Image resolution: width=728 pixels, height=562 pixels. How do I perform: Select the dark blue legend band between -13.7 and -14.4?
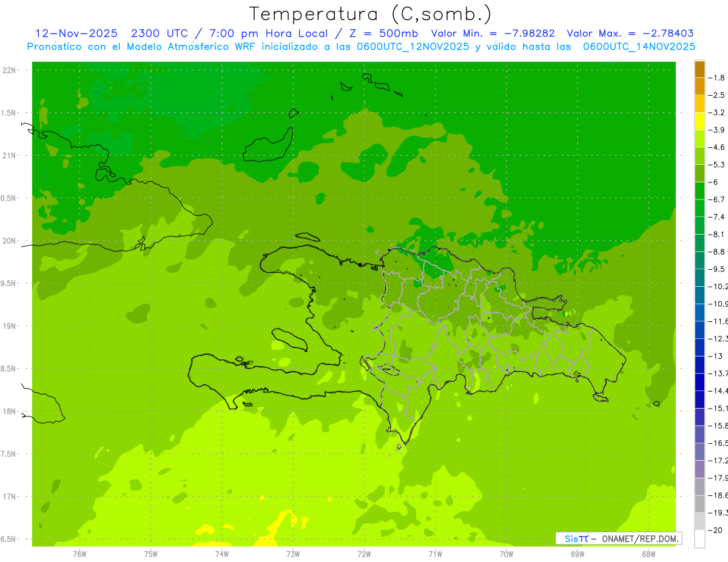[x=699, y=382]
